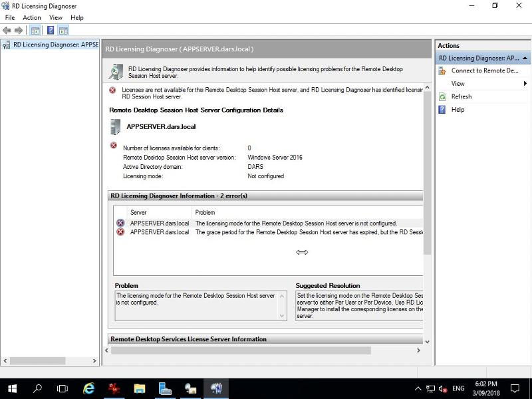This screenshot has height=399, width=532.
Task: Select the grace period expired error row
Action: pyautogui.click(x=269, y=232)
